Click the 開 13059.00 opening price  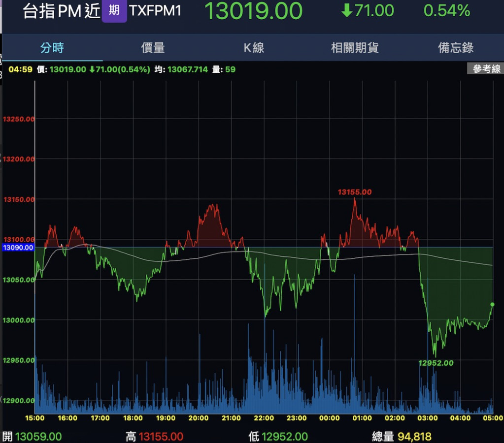[32, 437]
